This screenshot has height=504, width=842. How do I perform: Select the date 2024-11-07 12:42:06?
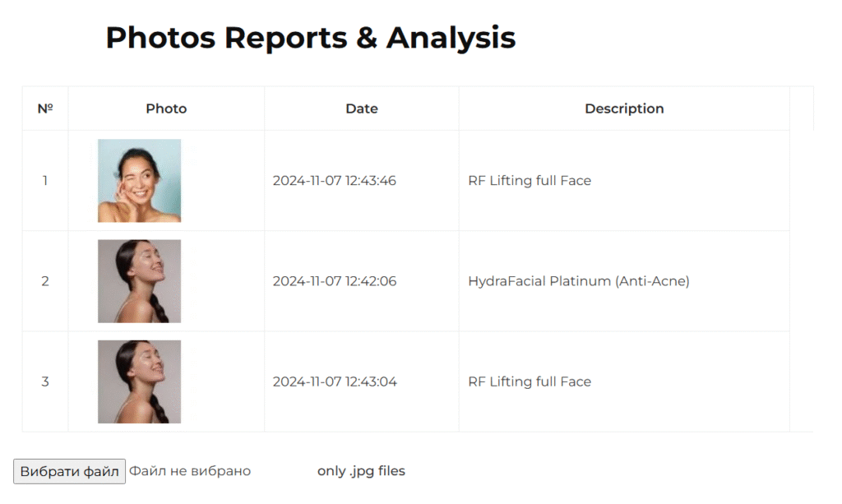(x=335, y=281)
